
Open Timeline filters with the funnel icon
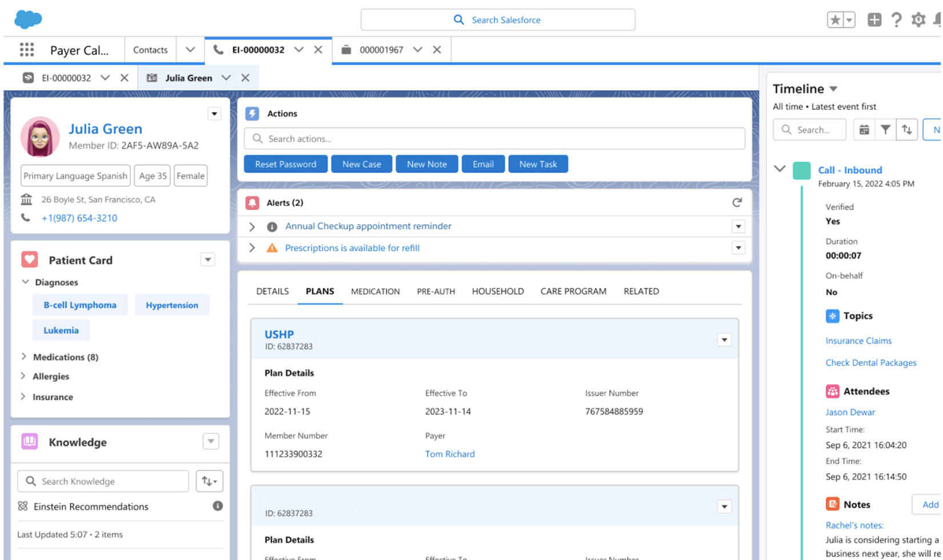[885, 130]
